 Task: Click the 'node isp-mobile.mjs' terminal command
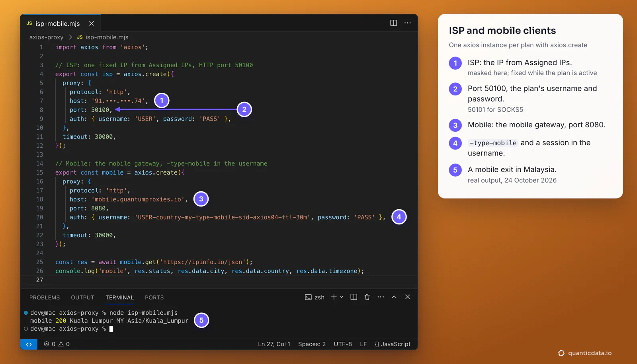pos(144,313)
